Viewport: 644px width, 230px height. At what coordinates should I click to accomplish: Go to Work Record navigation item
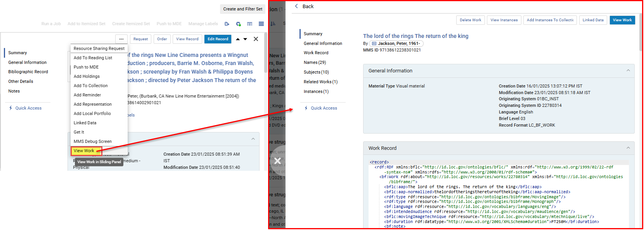[x=316, y=53]
